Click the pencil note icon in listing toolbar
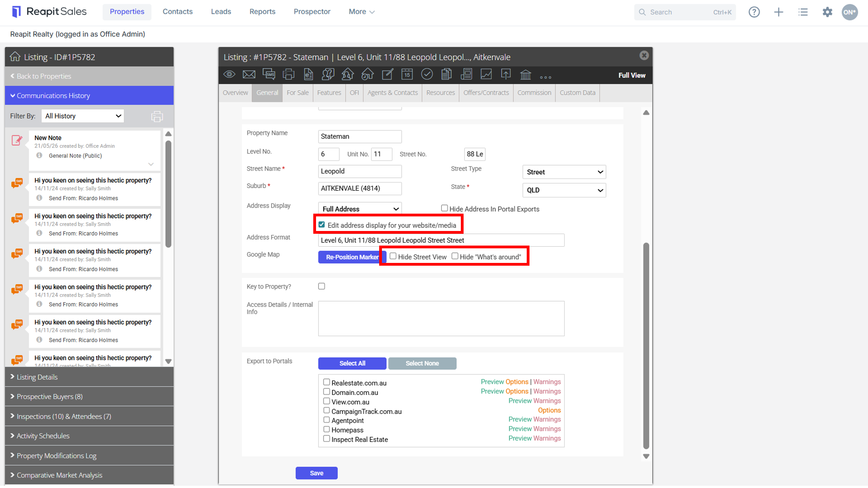 coord(387,75)
